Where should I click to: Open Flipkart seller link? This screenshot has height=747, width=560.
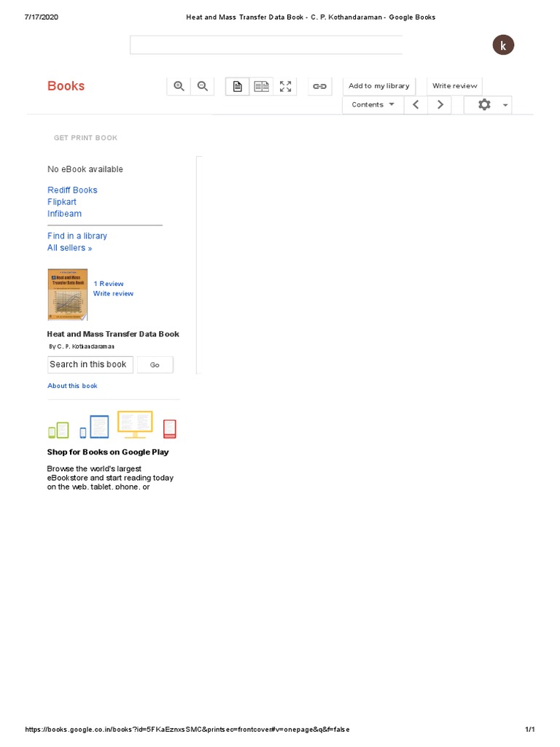(62, 202)
